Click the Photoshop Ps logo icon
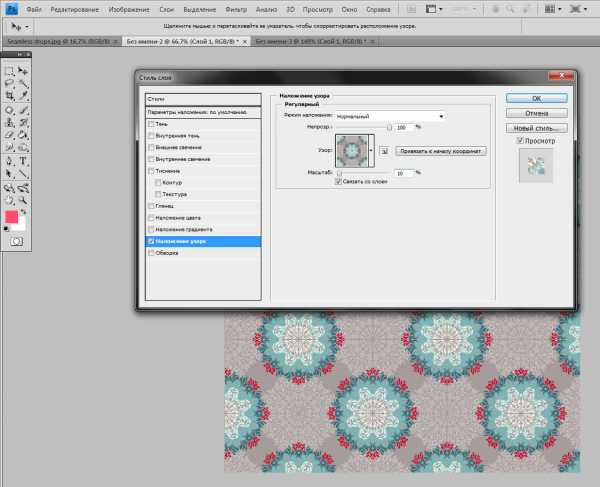Viewport: 600px width, 487px height. point(9,8)
